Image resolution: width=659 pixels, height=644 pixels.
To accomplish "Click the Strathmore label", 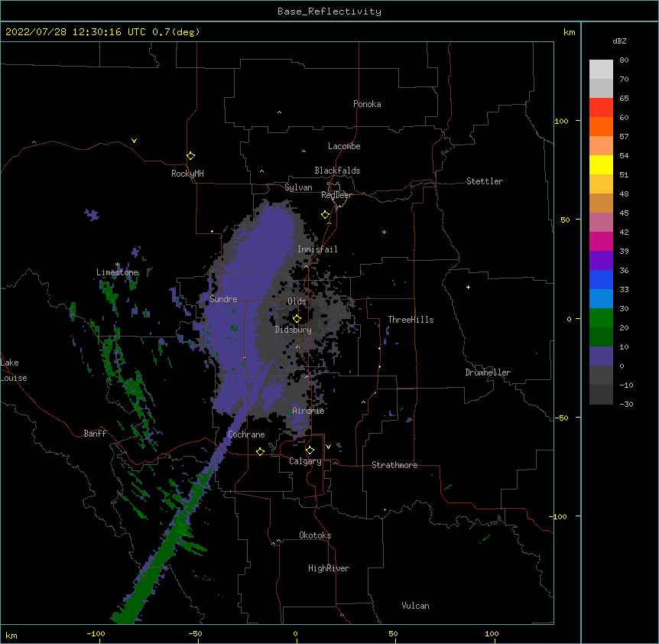I will coord(394,465).
